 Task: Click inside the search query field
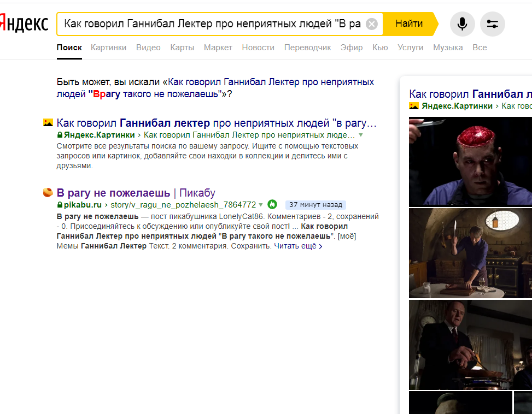(x=212, y=24)
